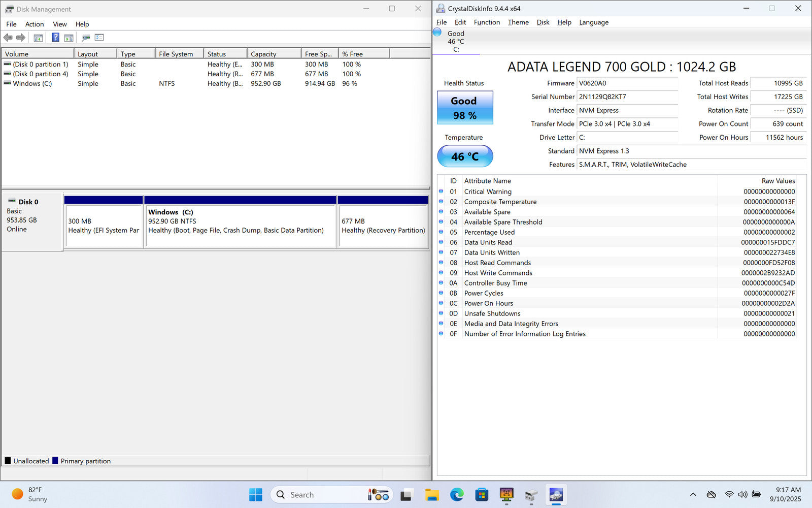This screenshot has width=812, height=508.
Task: Click the Forward arrow in Disk Management toolbar
Action: point(21,38)
